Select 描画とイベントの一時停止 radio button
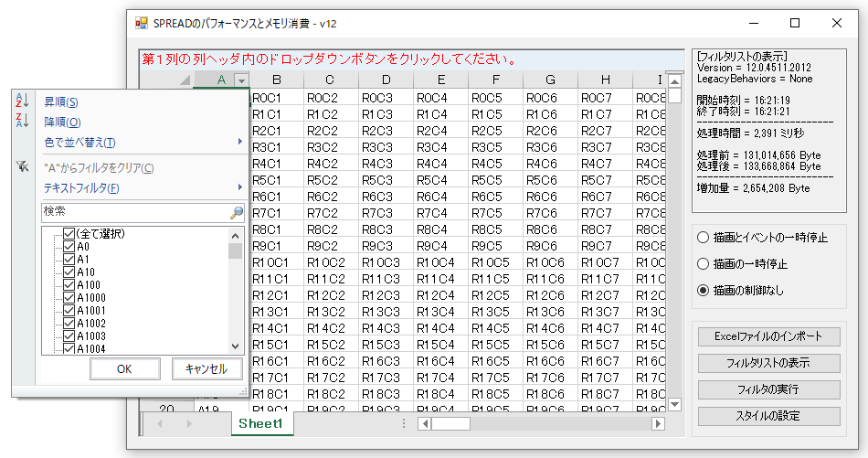Screen dimensions: 868x458 click(x=703, y=237)
